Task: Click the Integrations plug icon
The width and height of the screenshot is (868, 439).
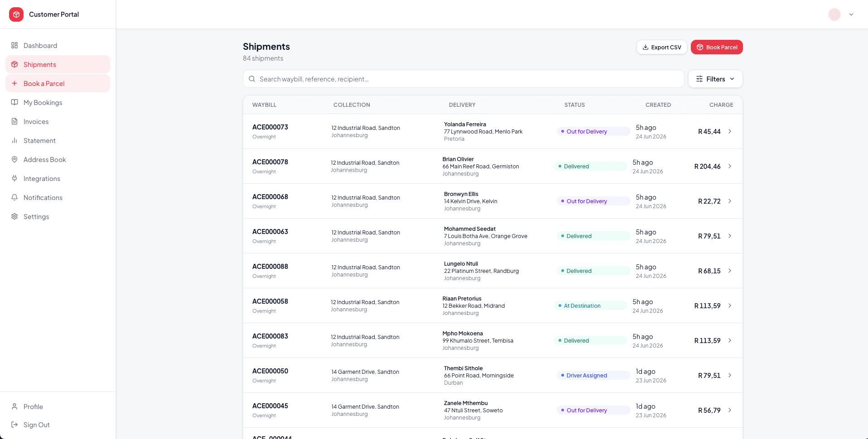Action: pyautogui.click(x=14, y=178)
